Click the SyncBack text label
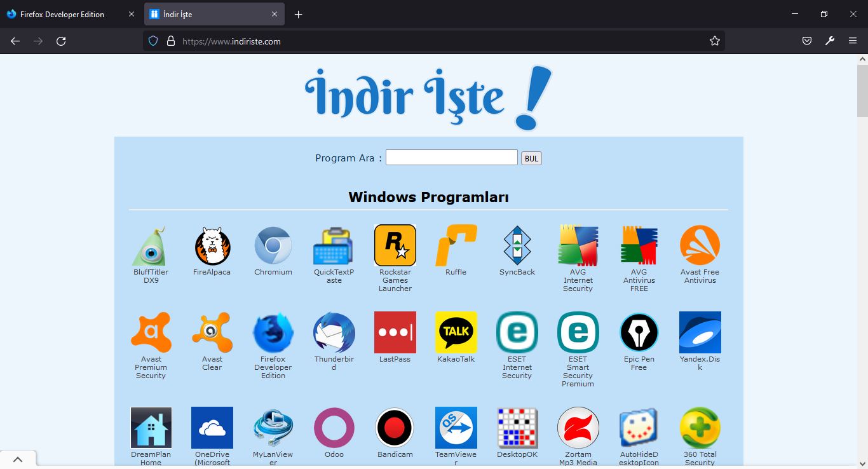This screenshot has width=868, height=469. coord(517,272)
